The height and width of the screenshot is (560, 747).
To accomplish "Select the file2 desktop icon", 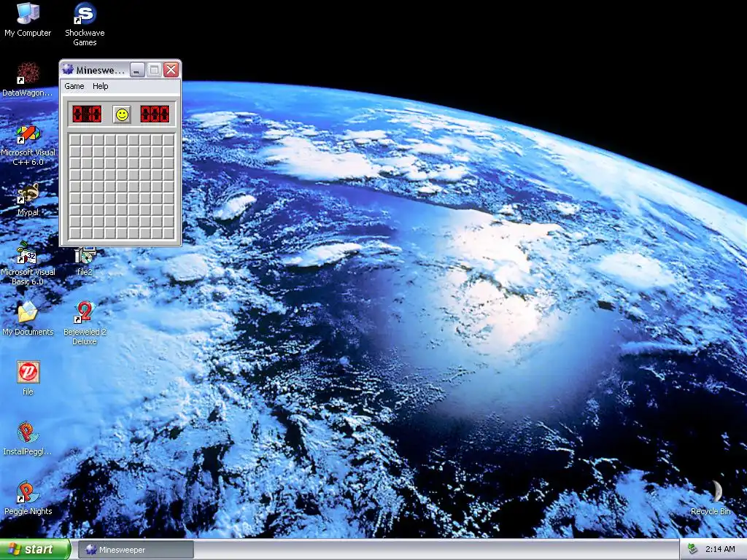I will click(x=85, y=261).
